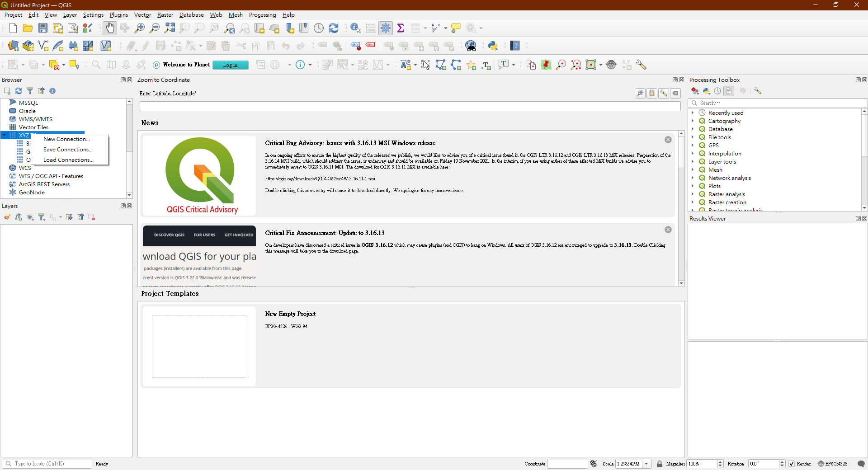Open the Processing Toolbox history clock
The height and width of the screenshot is (470, 868).
point(717,91)
